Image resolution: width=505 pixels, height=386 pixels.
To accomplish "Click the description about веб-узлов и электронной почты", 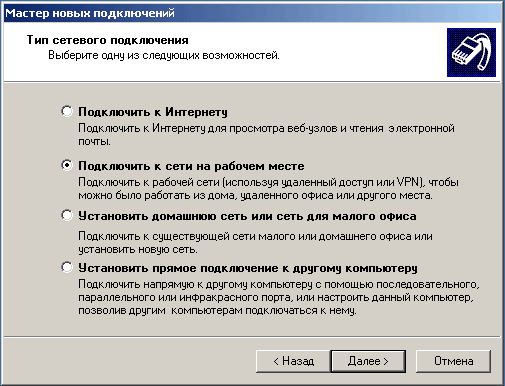I will (266, 135).
